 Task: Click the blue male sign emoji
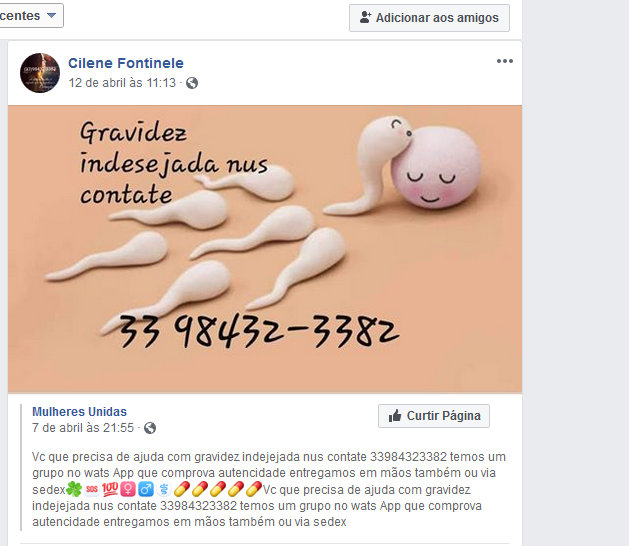point(146,489)
